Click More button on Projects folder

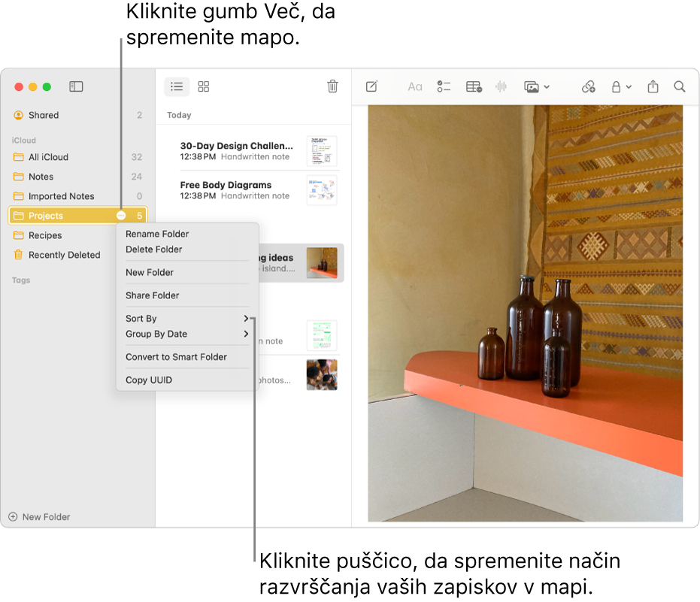(x=121, y=216)
